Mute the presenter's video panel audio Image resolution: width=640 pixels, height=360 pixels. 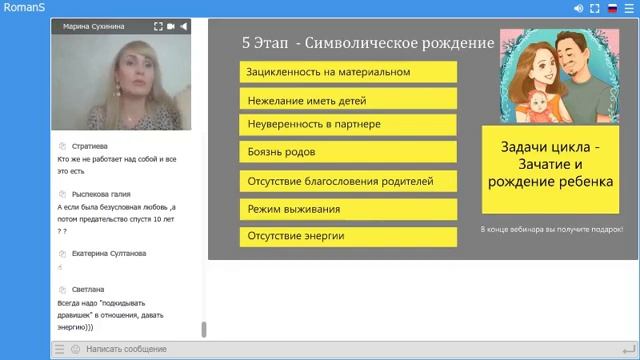point(184,27)
